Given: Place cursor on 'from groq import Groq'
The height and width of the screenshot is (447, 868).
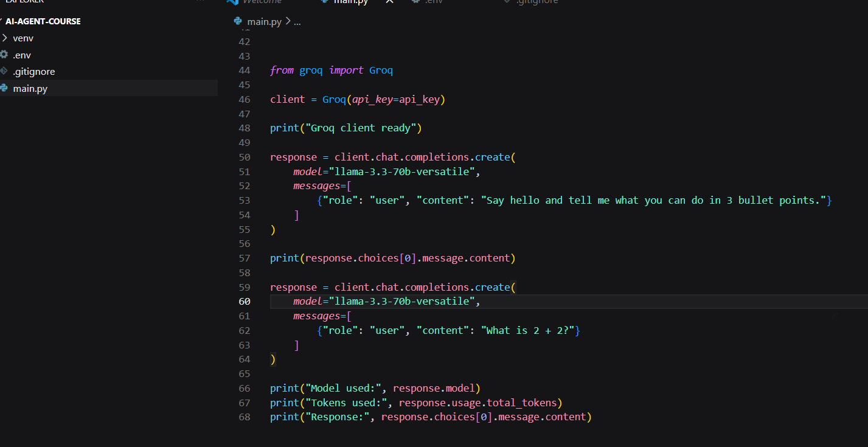Looking at the screenshot, I should [332, 71].
